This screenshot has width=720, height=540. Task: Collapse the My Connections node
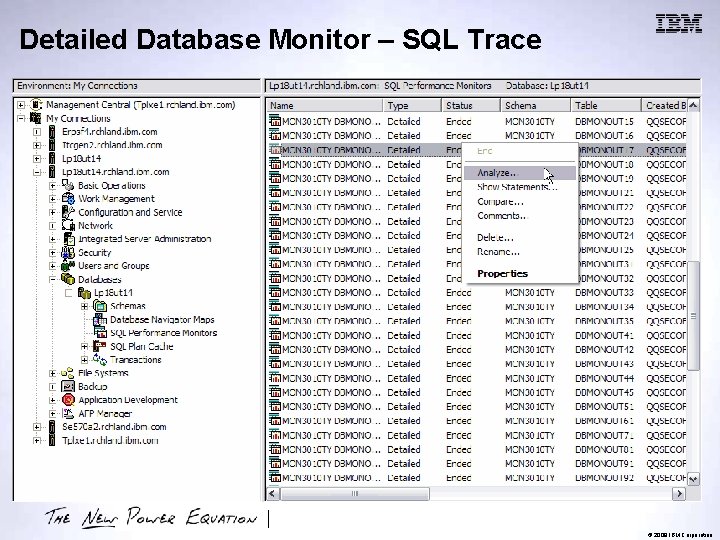(x=21, y=118)
